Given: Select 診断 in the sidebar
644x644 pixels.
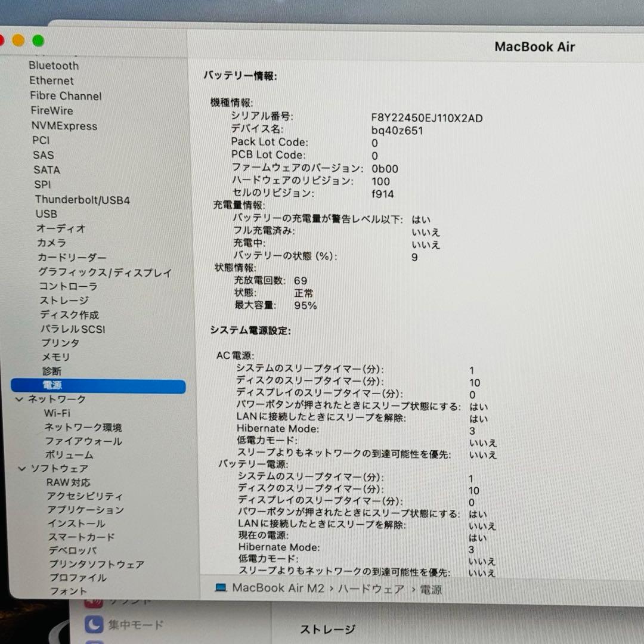Looking at the screenshot, I should click(x=52, y=371).
